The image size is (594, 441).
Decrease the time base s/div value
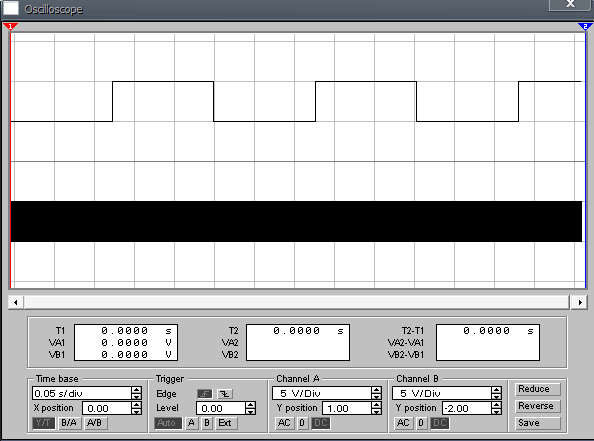(x=136, y=396)
